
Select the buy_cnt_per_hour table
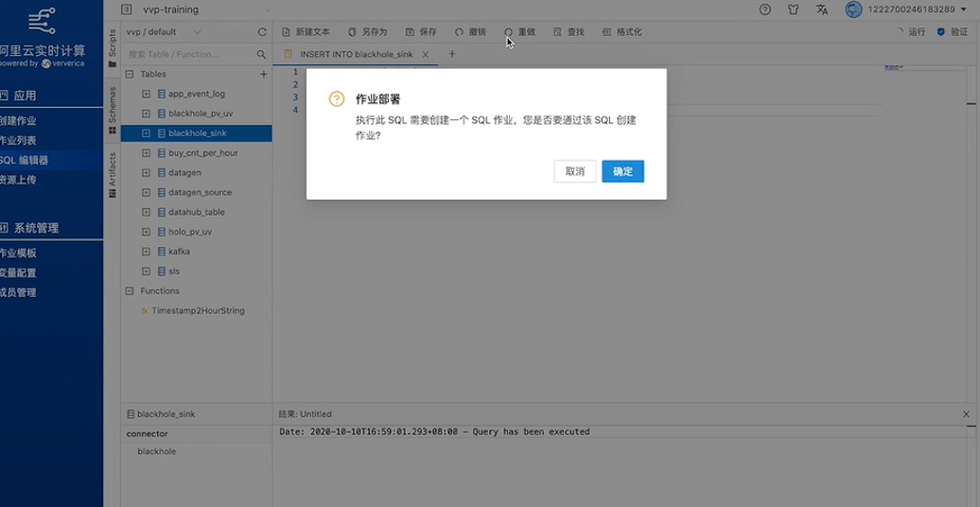pyautogui.click(x=203, y=152)
